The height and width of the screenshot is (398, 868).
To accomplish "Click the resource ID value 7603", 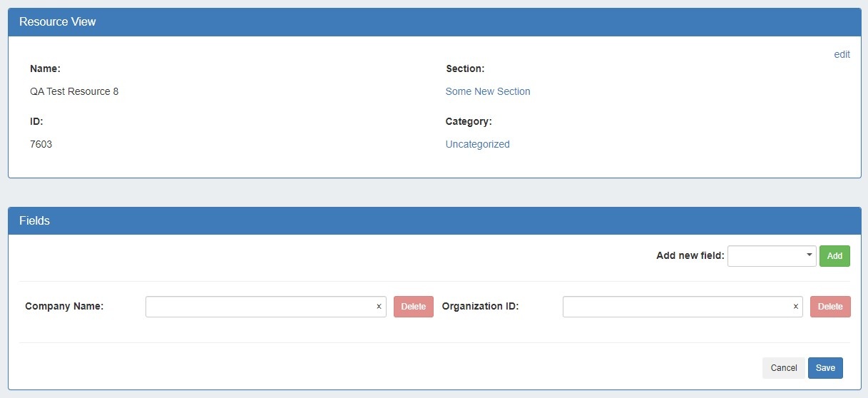I will click(41, 144).
